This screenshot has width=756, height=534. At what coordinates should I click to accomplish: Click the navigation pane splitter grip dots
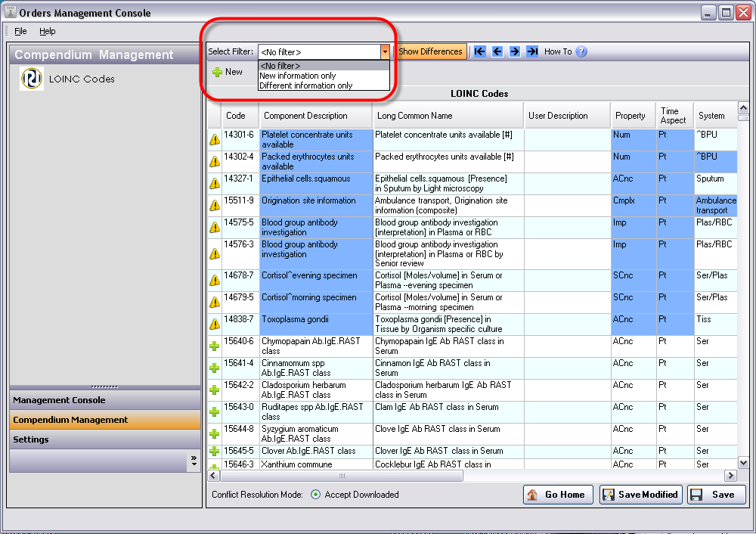pos(104,387)
